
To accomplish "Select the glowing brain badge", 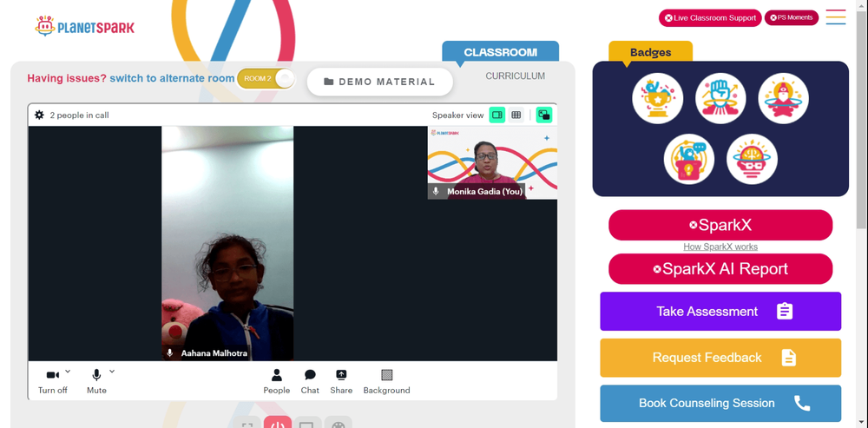I will [x=752, y=160].
